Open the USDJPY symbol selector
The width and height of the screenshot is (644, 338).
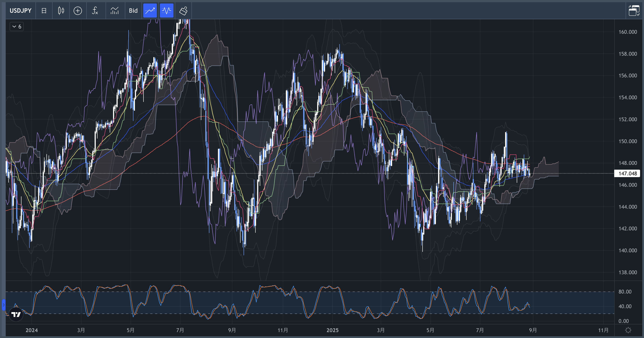point(21,11)
